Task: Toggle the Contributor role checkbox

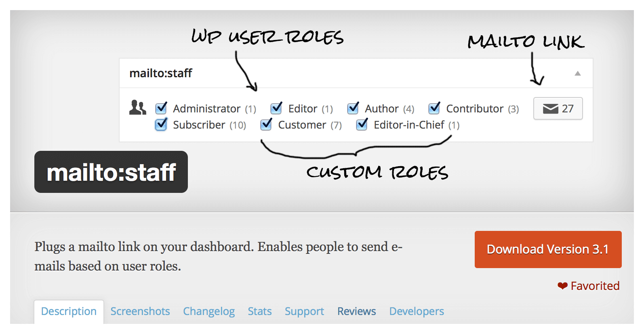Action: (434, 108)
